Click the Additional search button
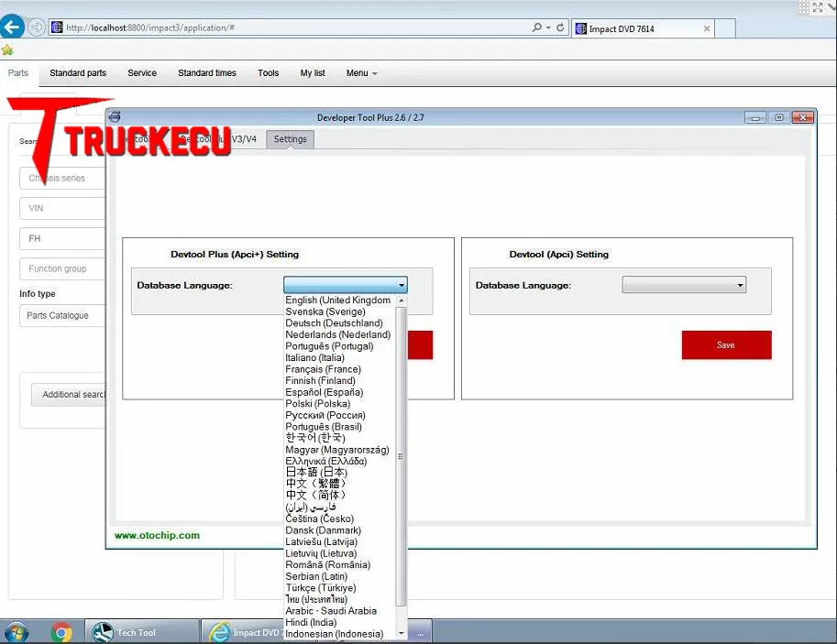The height and width of the screenshot is (644, 837). (69, 394)
